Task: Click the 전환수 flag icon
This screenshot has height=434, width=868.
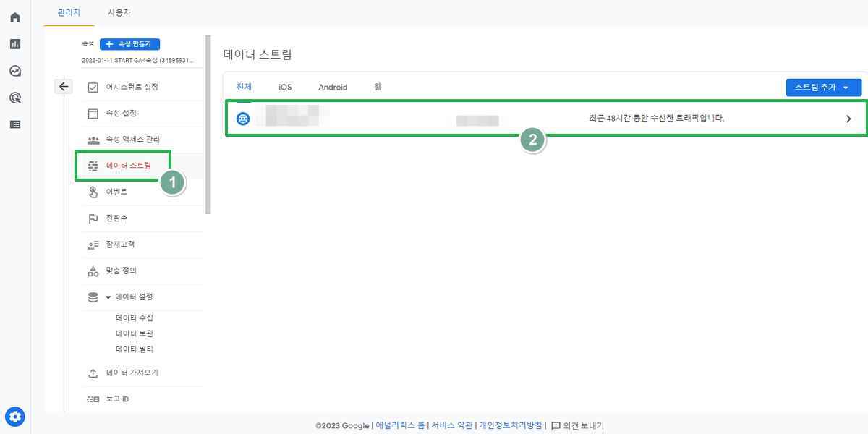Action: pyautogui.click(x=93, y=218)
